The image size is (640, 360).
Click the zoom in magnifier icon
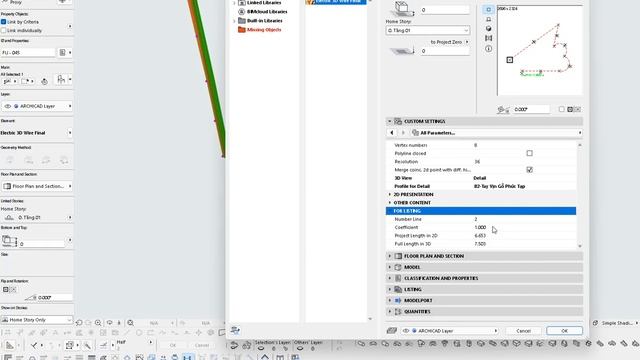tap(98, 323)
